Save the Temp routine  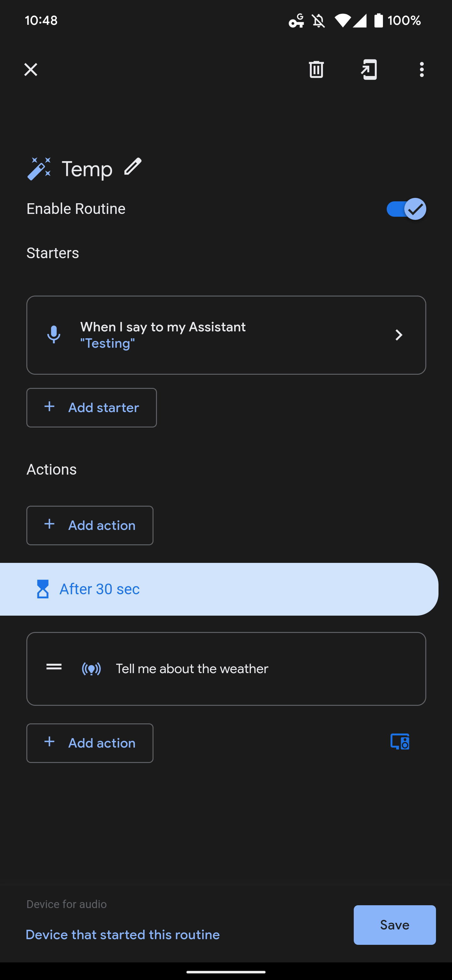394,925
